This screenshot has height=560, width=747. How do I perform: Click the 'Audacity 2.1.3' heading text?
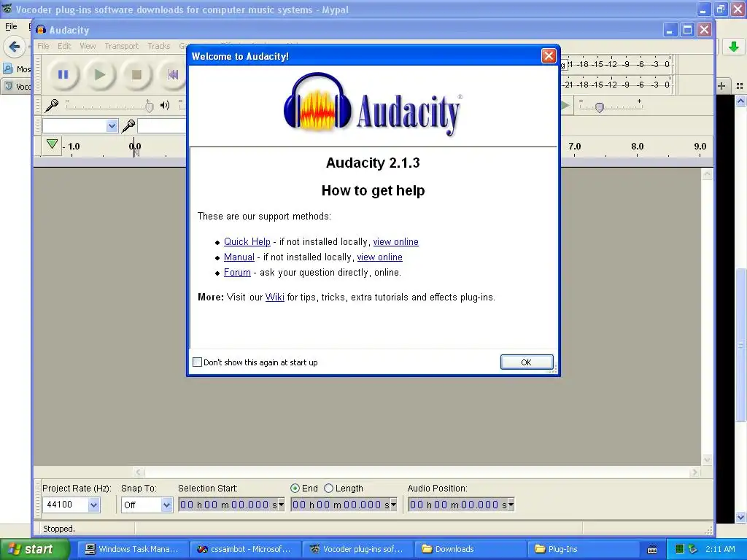(373, 163)
